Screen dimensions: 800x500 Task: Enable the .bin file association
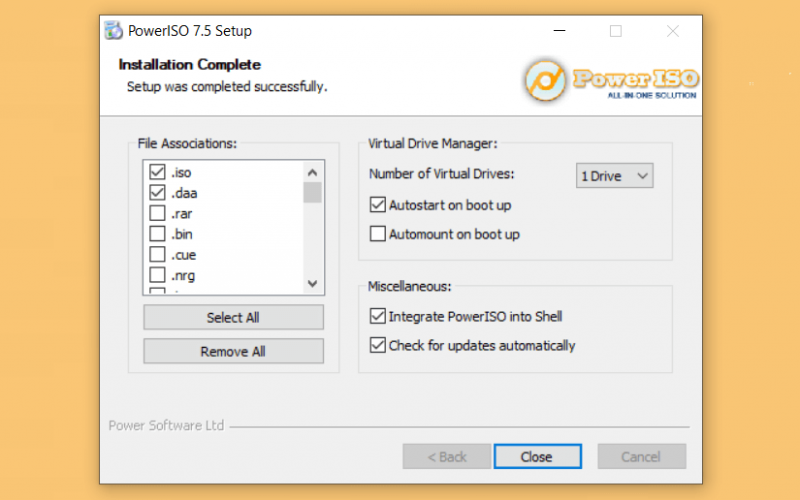(x=157, y=234)
